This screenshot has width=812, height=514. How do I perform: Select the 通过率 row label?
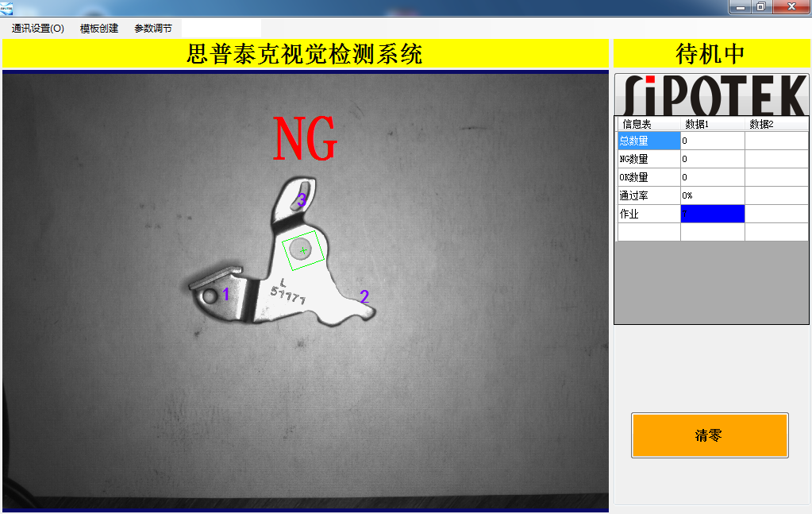pyautogui.click(x=648, y=195)
